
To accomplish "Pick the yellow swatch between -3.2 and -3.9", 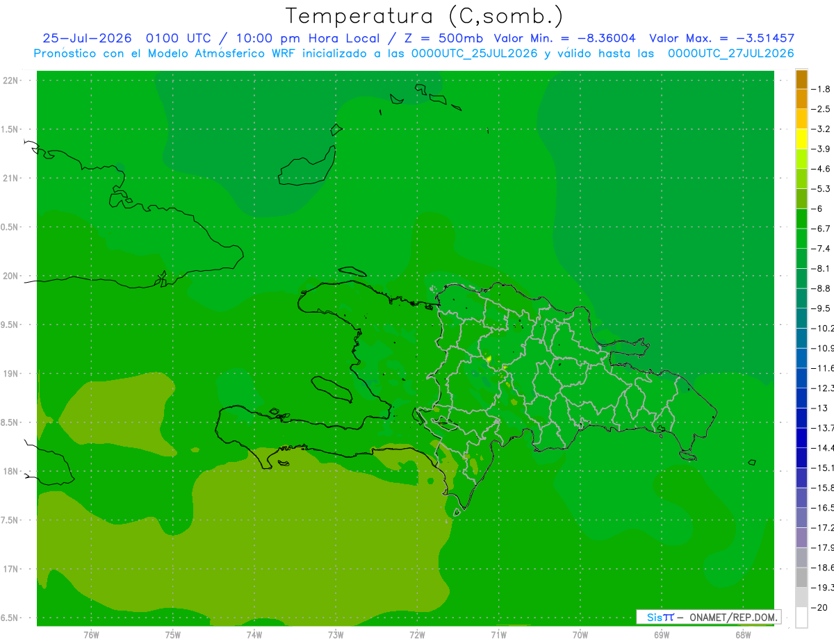I will (801, 139).
